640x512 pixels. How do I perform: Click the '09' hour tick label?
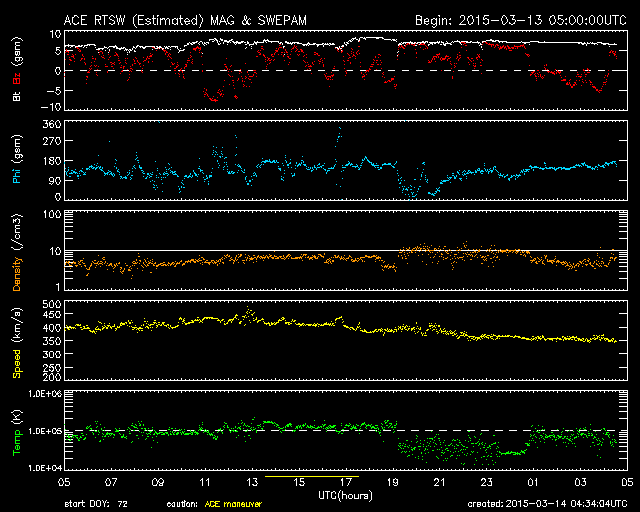(158, 482)
